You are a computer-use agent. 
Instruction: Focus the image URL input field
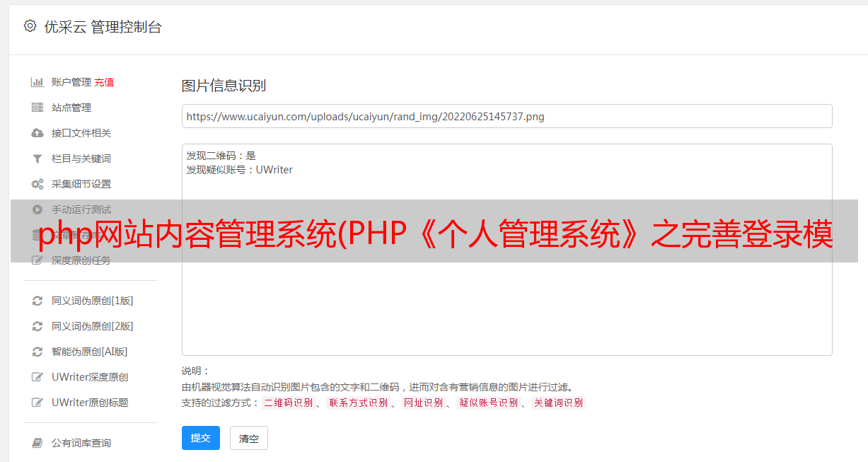pyautogui.click(x=507, y=116)
